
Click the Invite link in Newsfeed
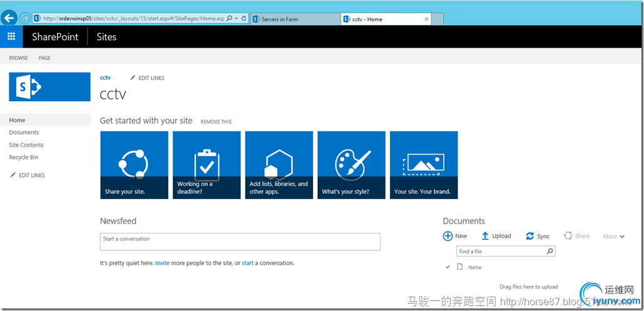(162, 263)
